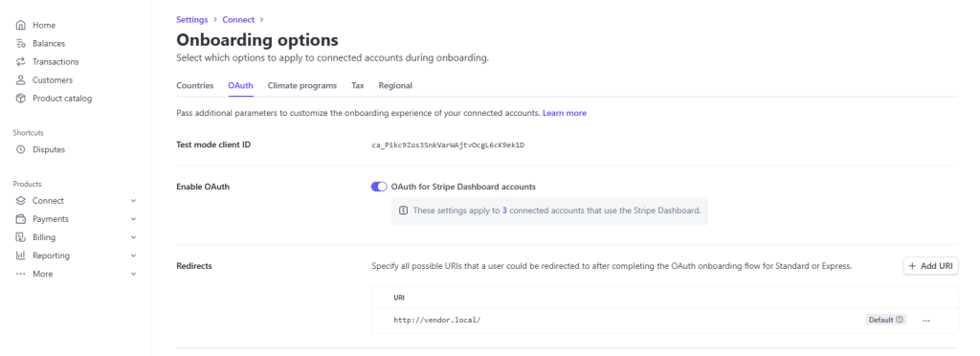Open Product catalog box icon
The image size is (980, 356).
pyautogui.click(x=21, y=98)
